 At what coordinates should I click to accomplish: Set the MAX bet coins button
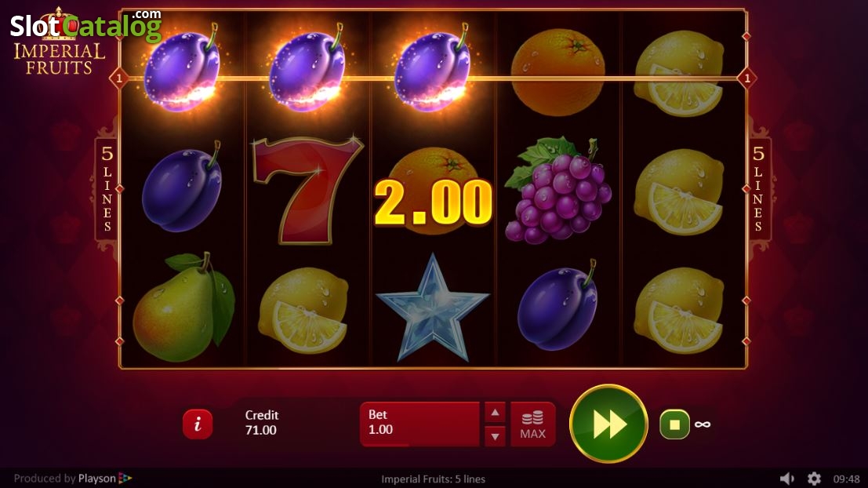[532, 424]
